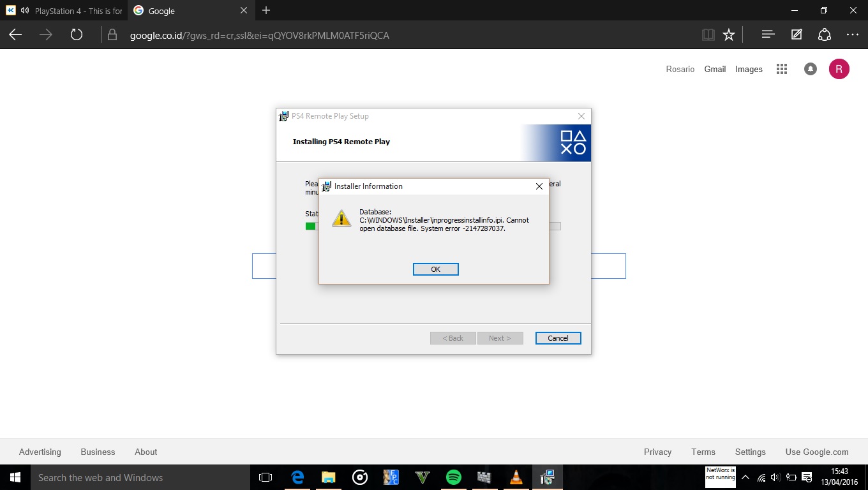Click the About footer link

click(x=146, y=452)
